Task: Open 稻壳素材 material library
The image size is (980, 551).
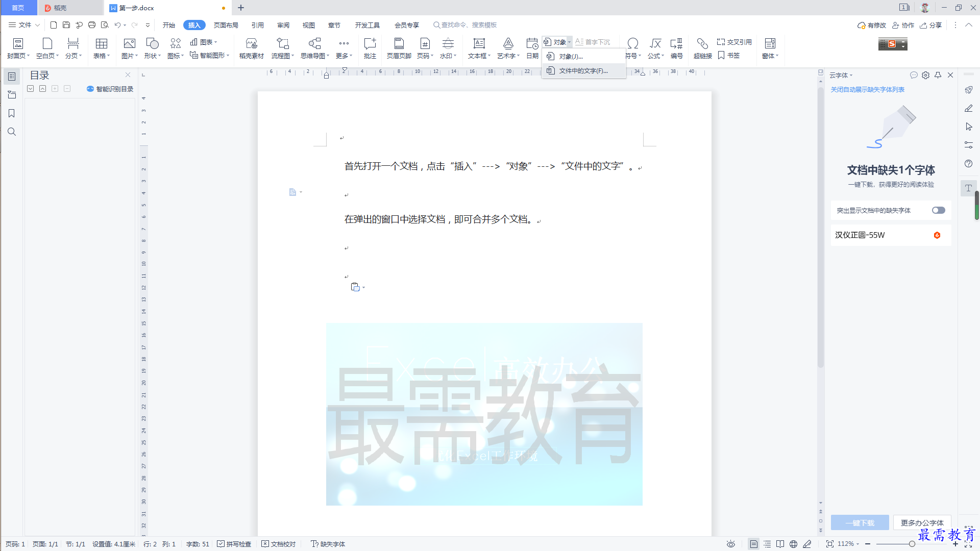Action: [x=251, y=48]
